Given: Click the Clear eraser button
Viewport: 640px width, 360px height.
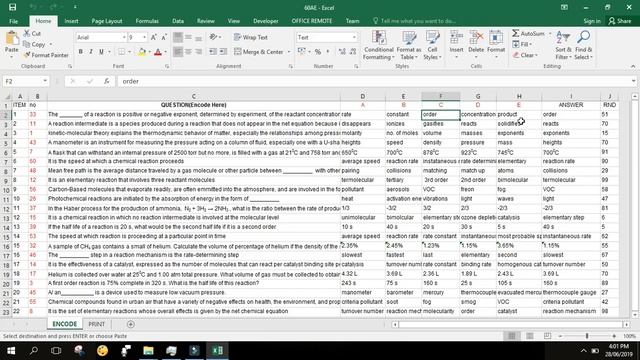Looking at the screenshot, I should pyautogui.click(x=525, y=55).
